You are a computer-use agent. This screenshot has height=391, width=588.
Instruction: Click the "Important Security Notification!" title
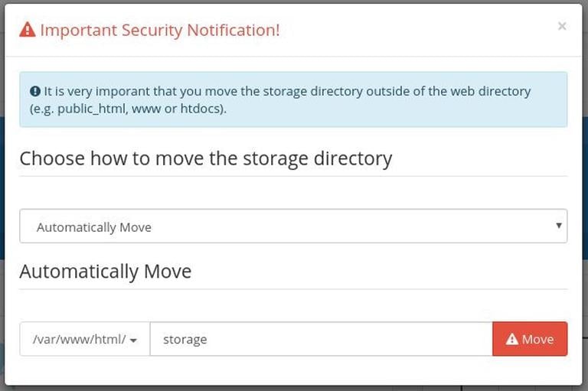pyautogui.click(x=160, y=31)
